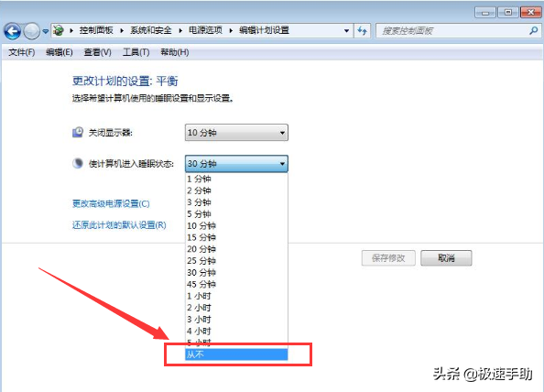Click the moon icon beside sleep setting
The width and height of the screenshot is (544, 392).
point(78,163)
